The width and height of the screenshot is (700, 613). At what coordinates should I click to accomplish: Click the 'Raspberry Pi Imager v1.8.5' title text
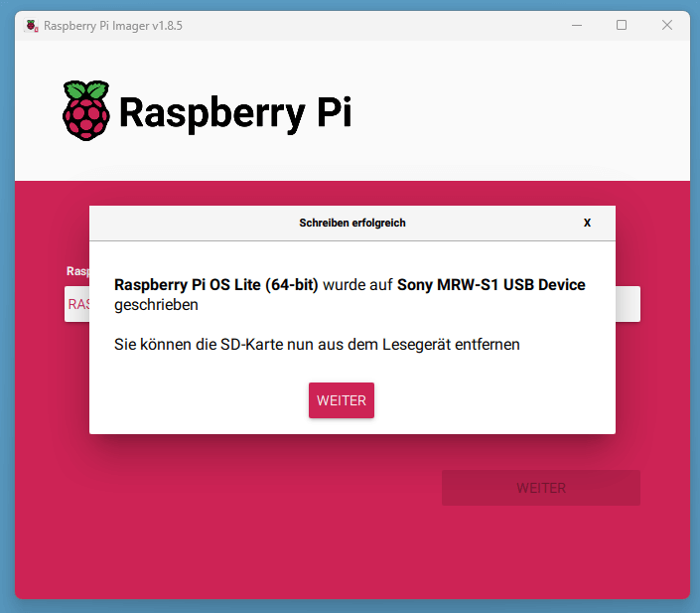click(113, 26)
